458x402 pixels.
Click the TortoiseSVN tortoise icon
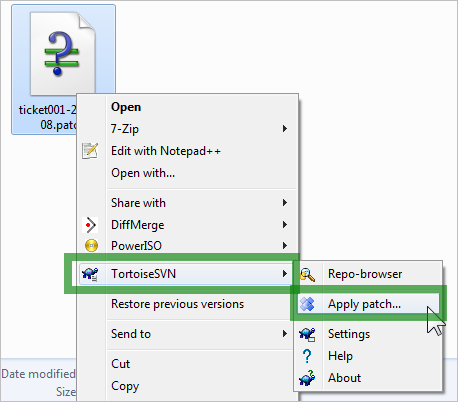click(x=90, y=274)
